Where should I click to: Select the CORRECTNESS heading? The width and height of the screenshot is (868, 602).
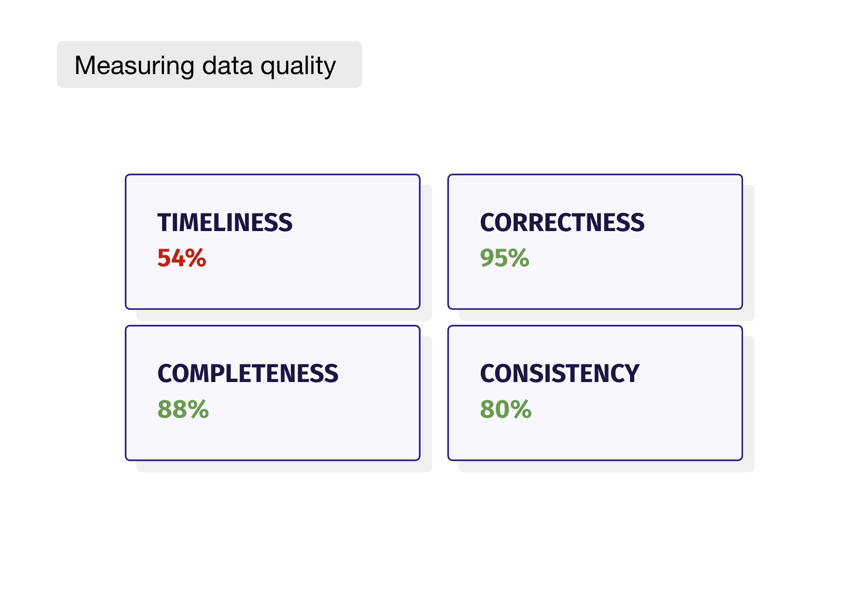click(562, 223)
